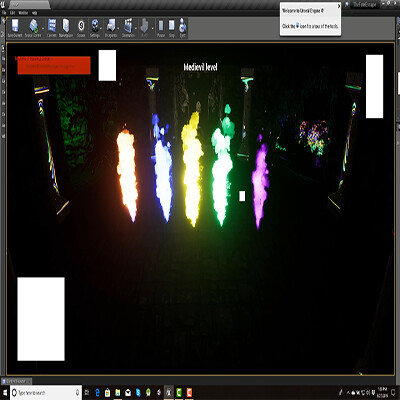Click the Cortana microphone icon
The height and width of the screenshot is (400, 400).
[77, 393]
